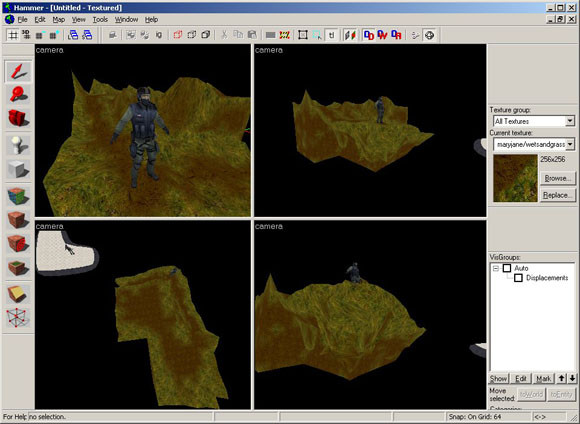Image resolution: width=580 pixels, height=424 pixels.
Task: Toggle texture lock toolbar button
Action: [x=331, y=35]
